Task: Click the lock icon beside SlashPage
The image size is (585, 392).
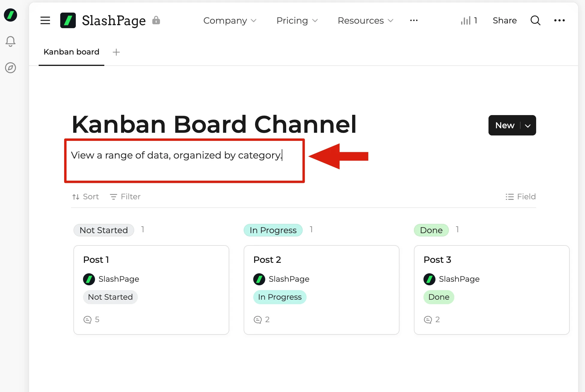Action: (x=156, y=20)
